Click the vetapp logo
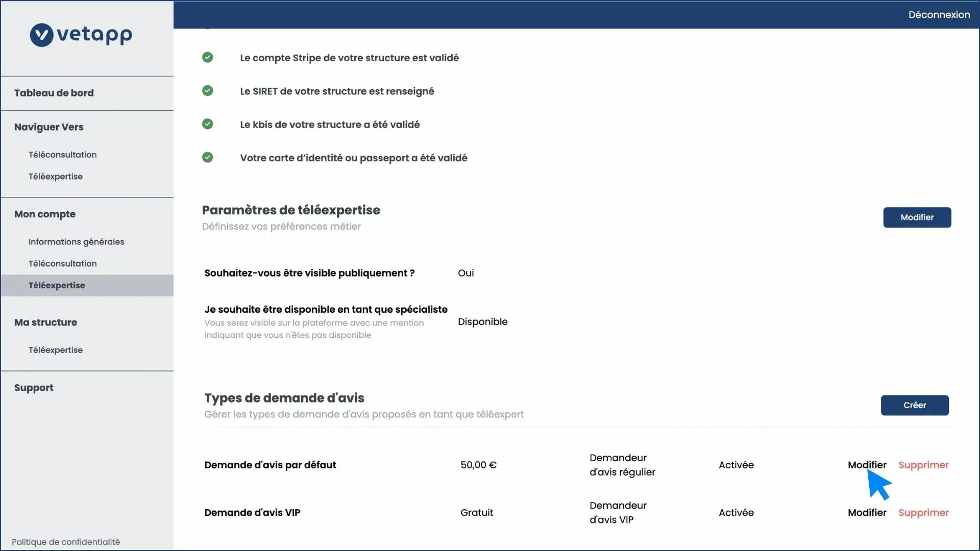This screenshot has width=980, height=551. coord(81,35)
